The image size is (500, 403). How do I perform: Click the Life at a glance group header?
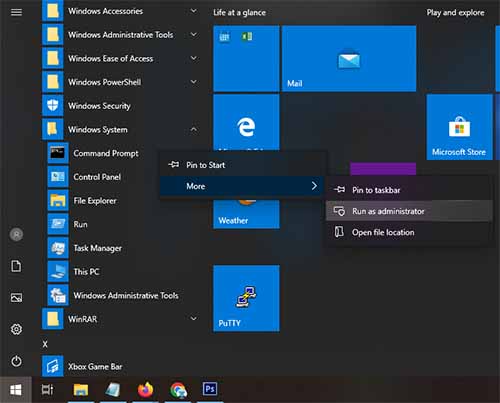point(239,13)
